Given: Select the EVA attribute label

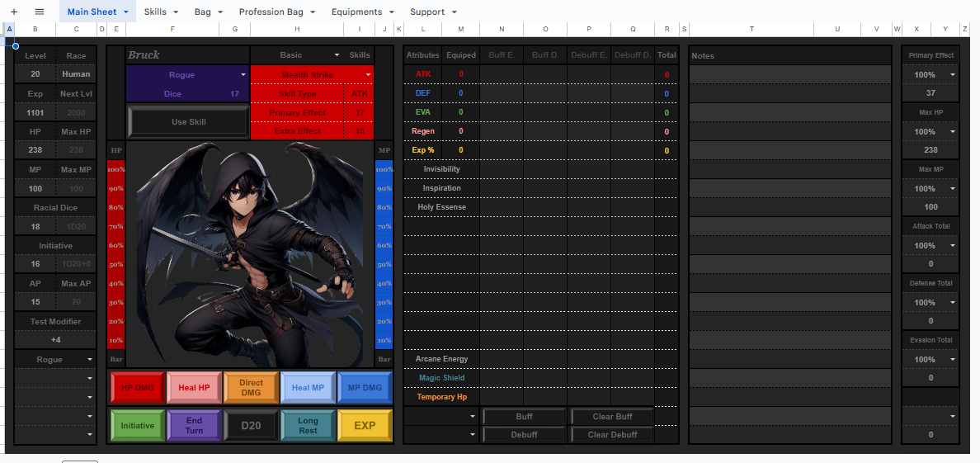Looking at the screenshot, I should [423, 112].
